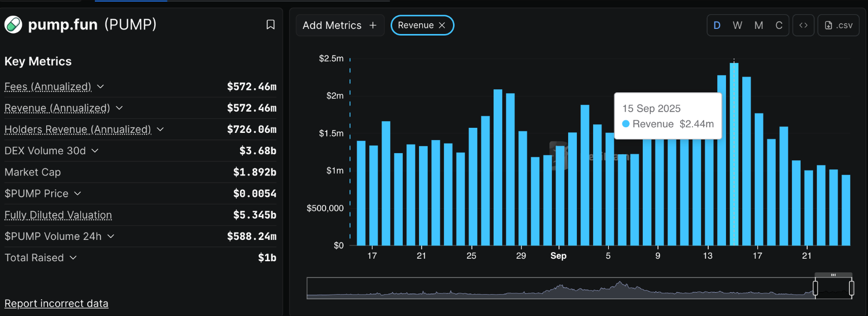
Task: Click the plus icon in Add Metrics
Action: pos(373,25)
